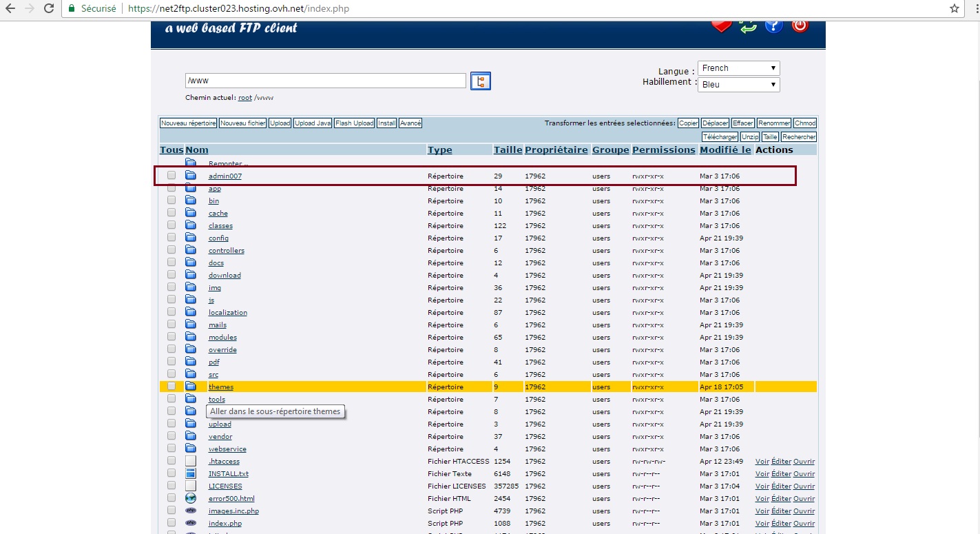
Task: Click the red heart bookmark icon
Action: tap(721, 26)
